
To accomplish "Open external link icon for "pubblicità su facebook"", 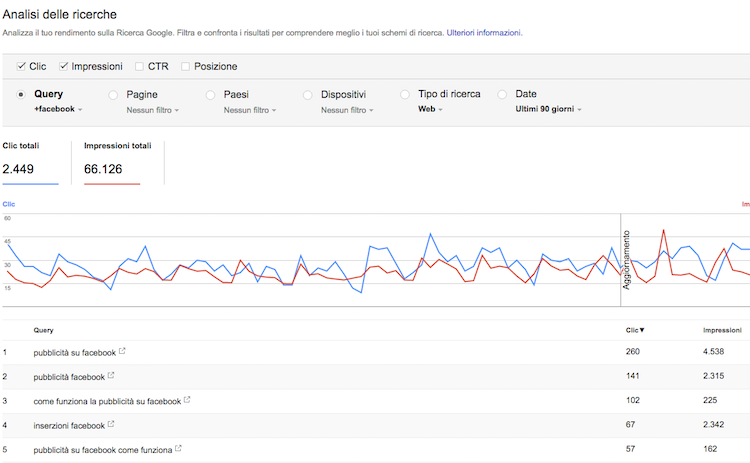I will click(x=122, y=351).
